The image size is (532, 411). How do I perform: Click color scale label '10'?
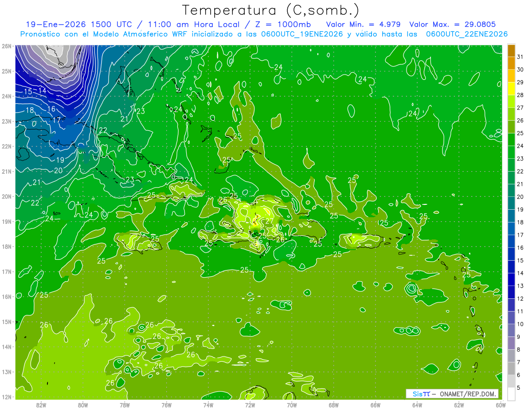520,324
